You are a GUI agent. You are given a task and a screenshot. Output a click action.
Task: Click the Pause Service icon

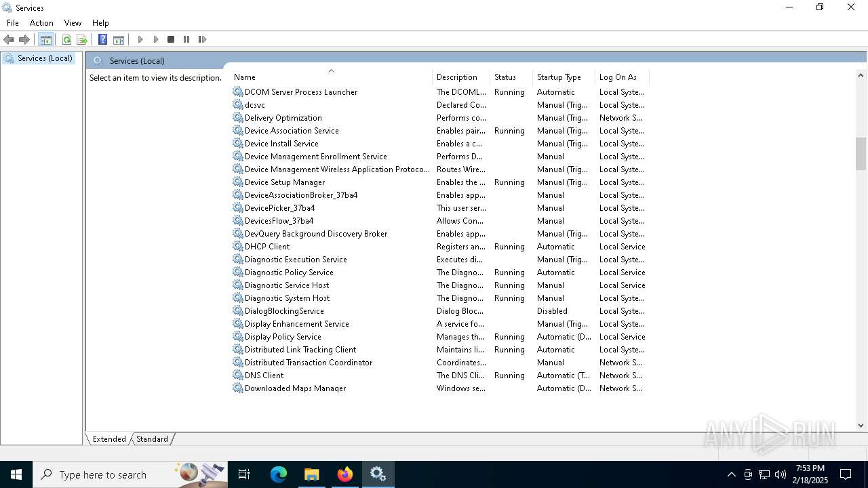[x=186, y=39]
